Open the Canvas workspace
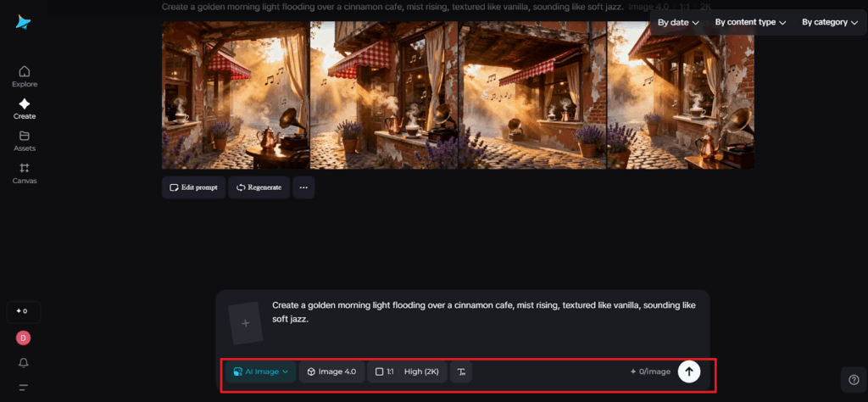Screen dimensions: 868x402 tap(24, 173)
